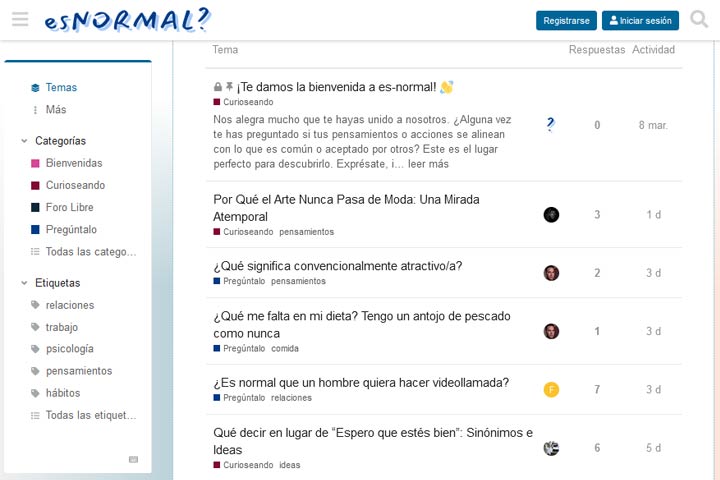Sort topics by Actividad column
The height and width of the screenshot is (480, 720).
click(653, 50)
